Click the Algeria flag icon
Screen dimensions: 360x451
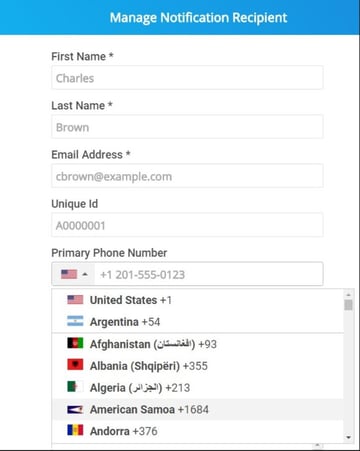pyautogui.click(x=75, y=387)
